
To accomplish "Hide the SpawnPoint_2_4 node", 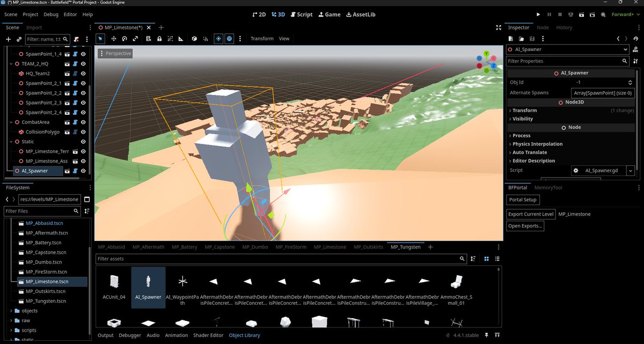I will pos(83,112).
